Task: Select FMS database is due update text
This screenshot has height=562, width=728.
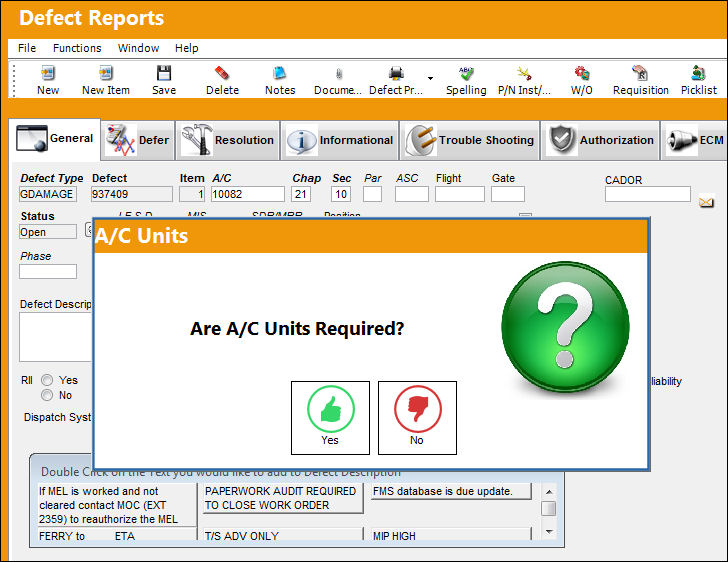Action: [451, 491]
